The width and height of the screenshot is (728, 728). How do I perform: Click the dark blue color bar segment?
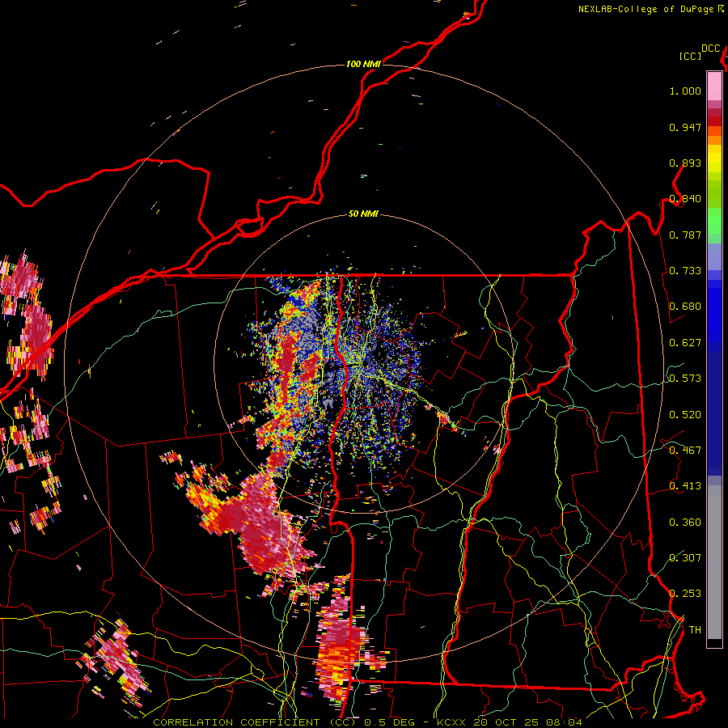tap(714, 413)
